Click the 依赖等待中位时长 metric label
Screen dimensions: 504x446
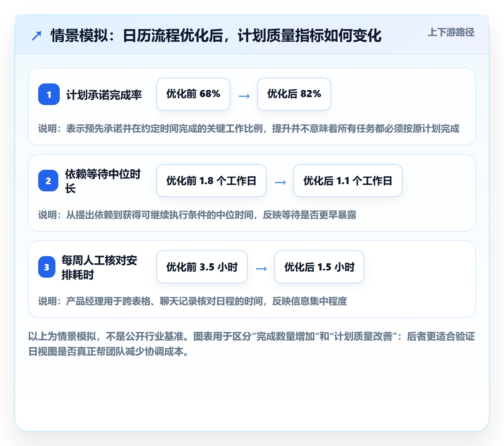[x=103, y=181]
